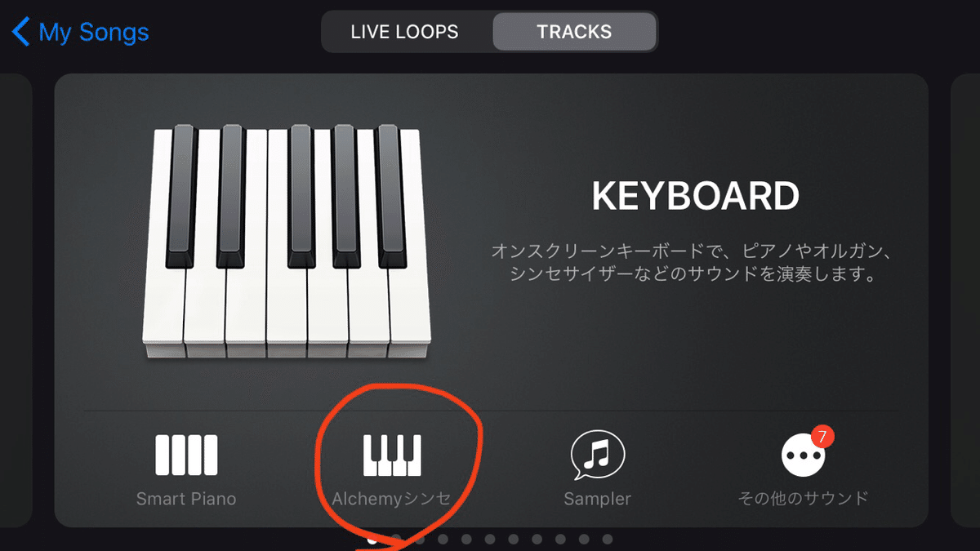Select the TRACKS tab
The height and width of the screenshot is (551, 980).
[574, 32]
